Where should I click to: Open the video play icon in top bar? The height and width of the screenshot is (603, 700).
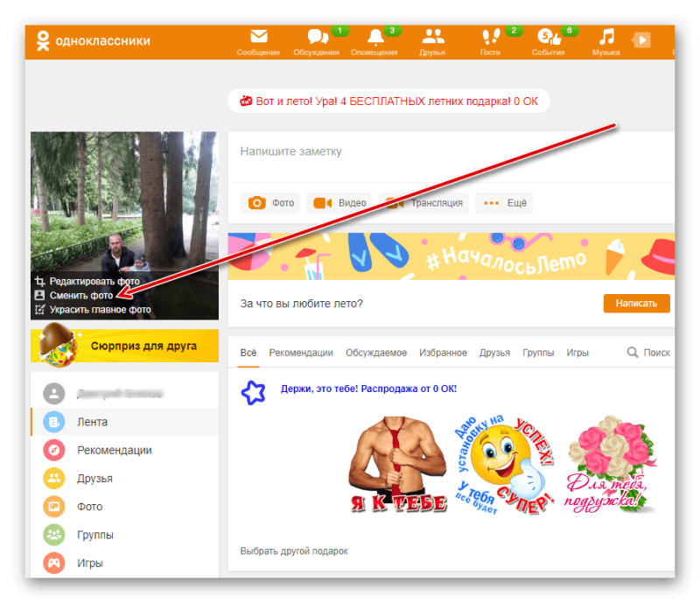coord(641,40)
